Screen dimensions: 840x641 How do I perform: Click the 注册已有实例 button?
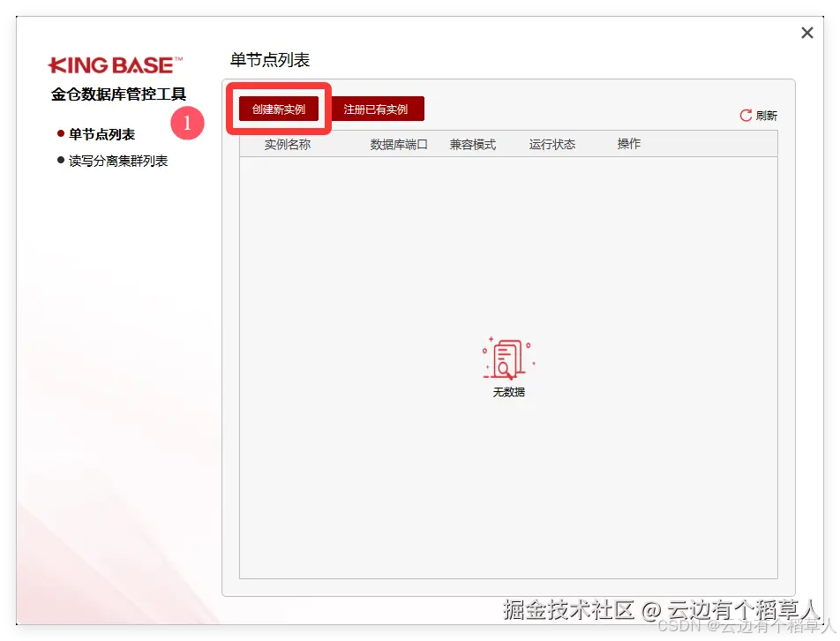tap(378, 108)
